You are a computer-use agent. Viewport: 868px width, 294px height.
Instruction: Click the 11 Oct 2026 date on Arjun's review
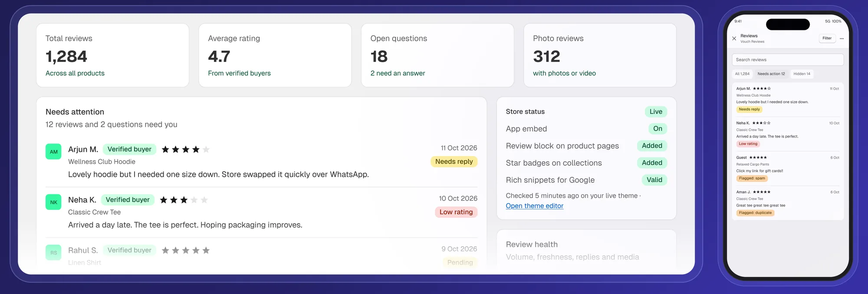point(459,148)
